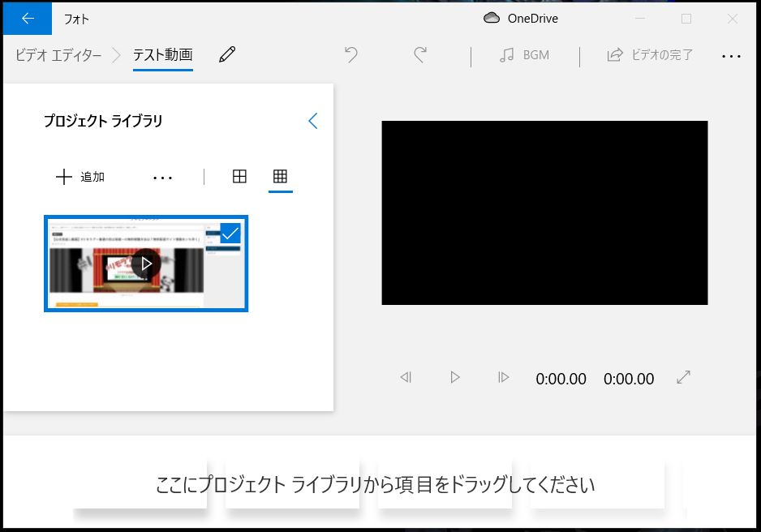
Task: Go to ビデオ エディター breadcrumb
Action: pyautogui.click(x=58, y=55)
